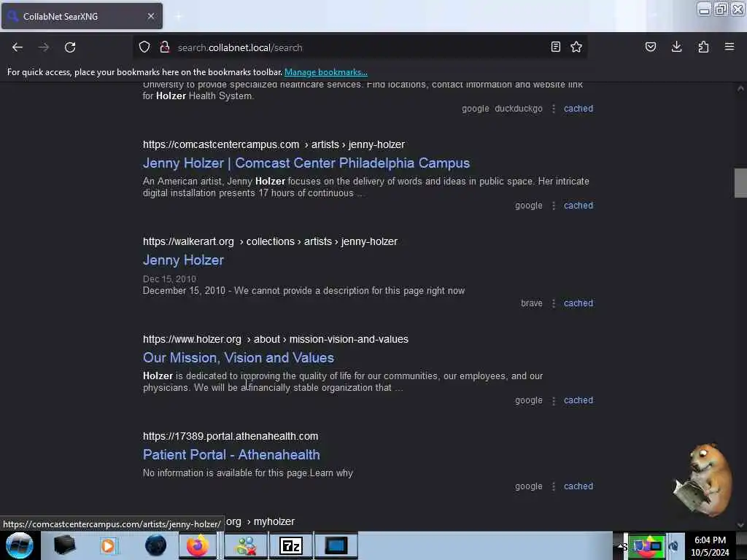This screenshot has height=560, width=747.
Task: Open the media player taskbar icon
Action: pos(108,545)
